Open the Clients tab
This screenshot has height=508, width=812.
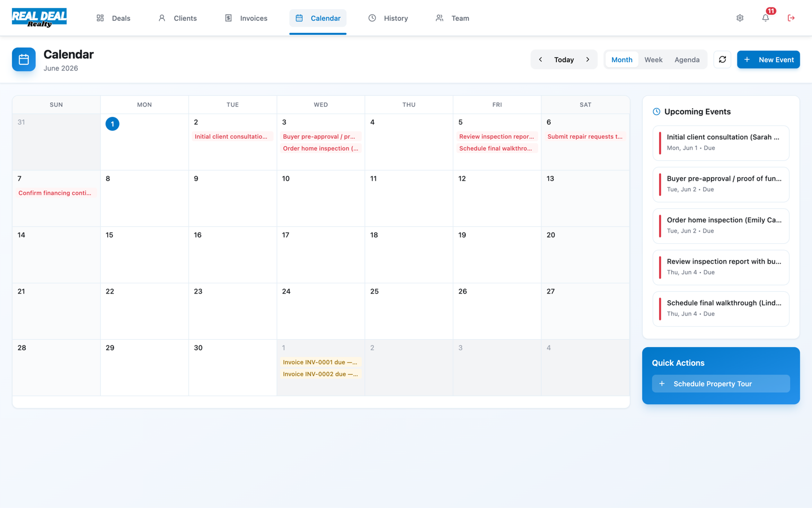(178, 18)
